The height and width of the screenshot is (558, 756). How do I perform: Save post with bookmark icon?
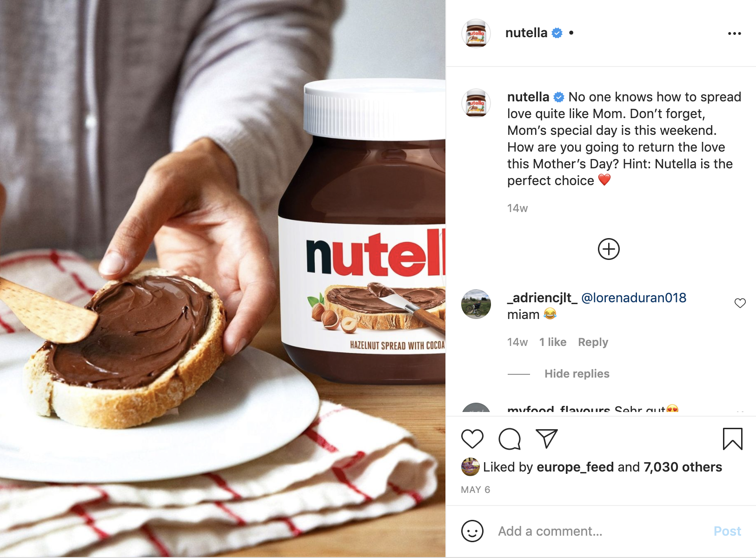pyautogui.click(x=733, y=439)
